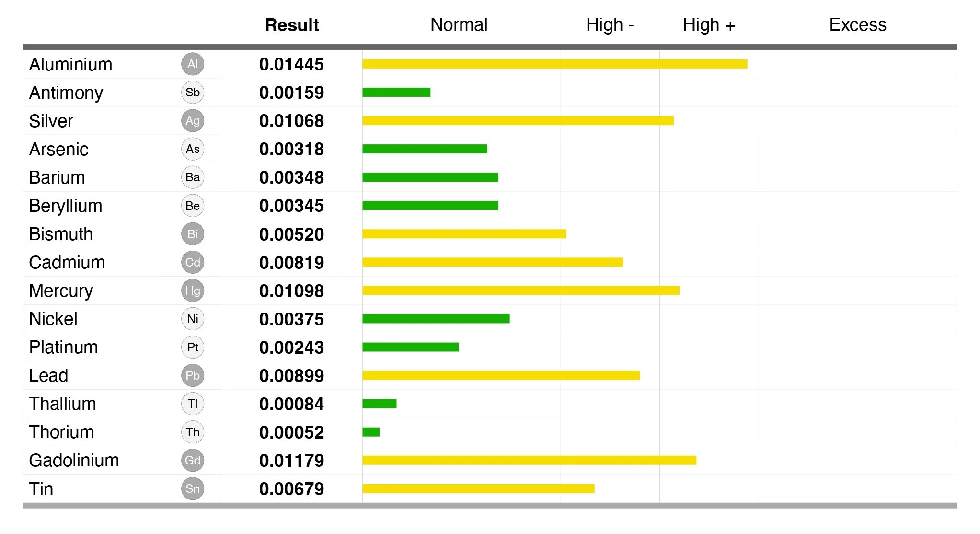The image size is (980, 534).
Task: Click the High + column header
Action: click(x=709, y=25)
